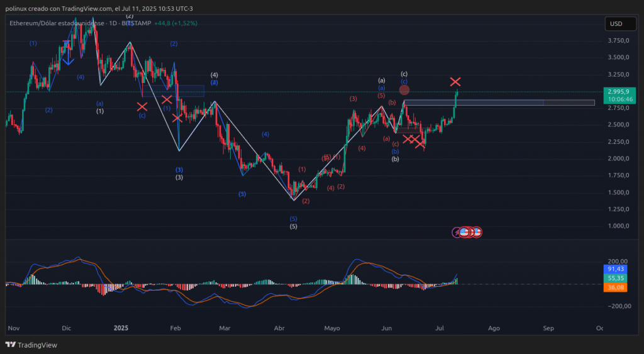This screenshot has width=644, height=354.
Task: Click the Ethereum/Dólar estadounidense symbol title
Action: click(57, 23)
